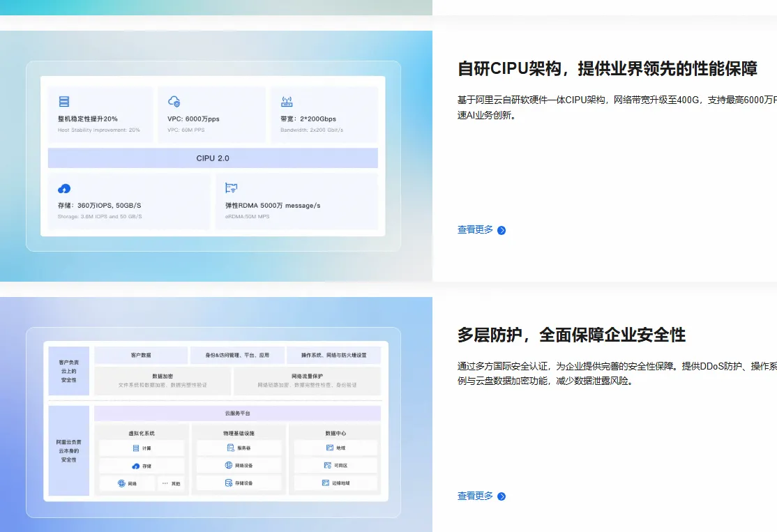The height and width of the screenshot is (532, 777).
Task: Click the 存储设备 database icon
Action: click(x=229, y=483)
